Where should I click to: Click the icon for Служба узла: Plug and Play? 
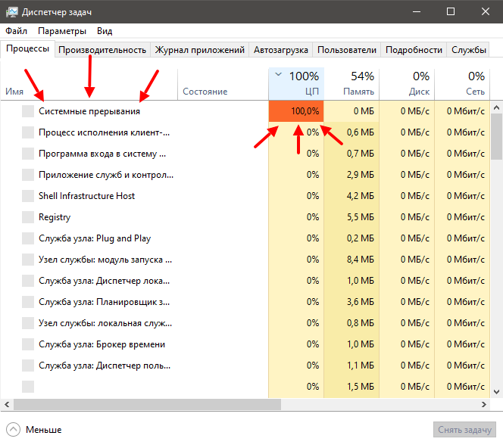tap(28, 238)
